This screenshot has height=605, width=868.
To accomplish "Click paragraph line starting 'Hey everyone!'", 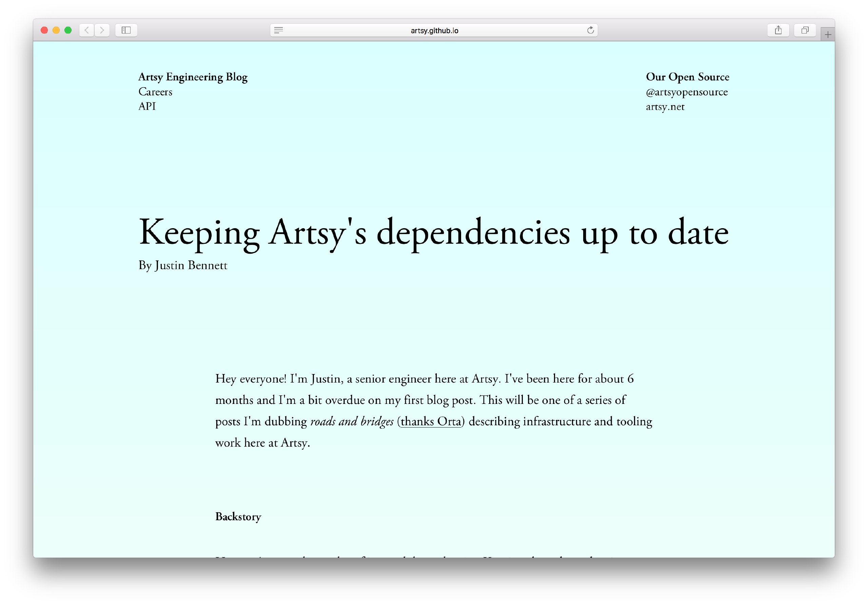I will point(424,378).
